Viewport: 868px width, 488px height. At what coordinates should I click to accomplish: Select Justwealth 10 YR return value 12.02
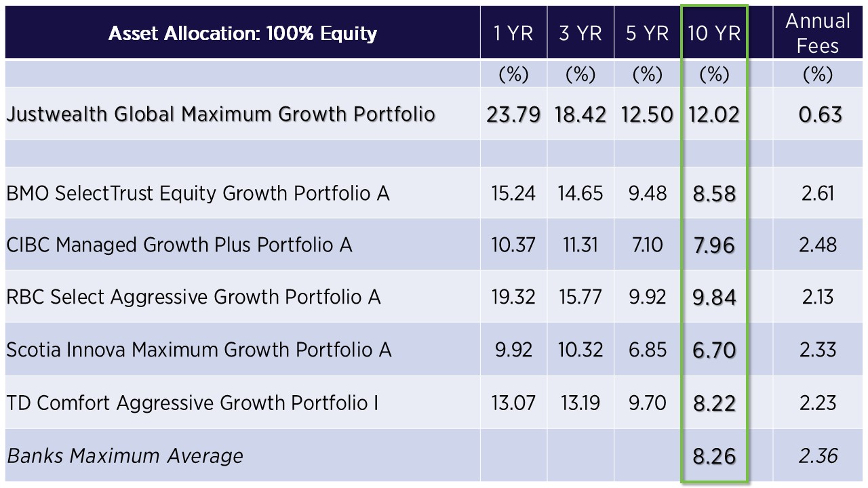(x=714, y=113)
